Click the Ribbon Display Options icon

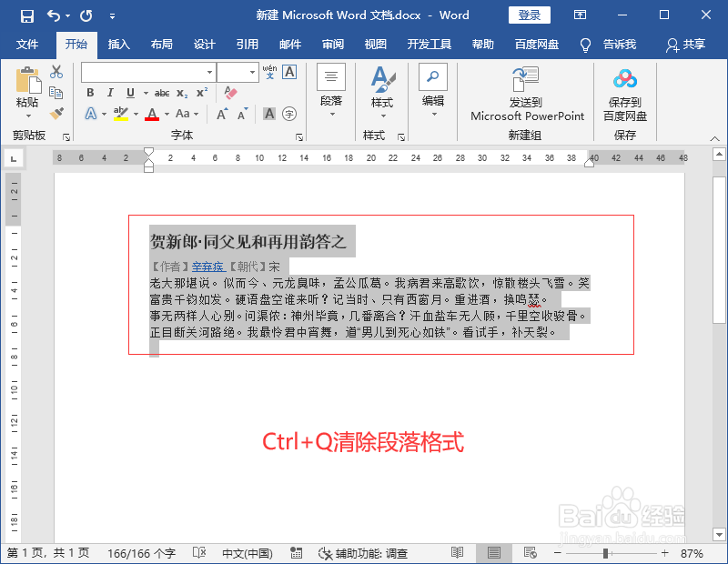[x=580, y=15]
